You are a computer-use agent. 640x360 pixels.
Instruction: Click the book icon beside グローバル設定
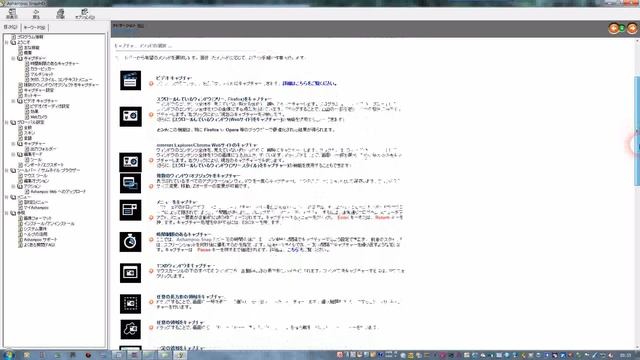[x=13, y=122]
